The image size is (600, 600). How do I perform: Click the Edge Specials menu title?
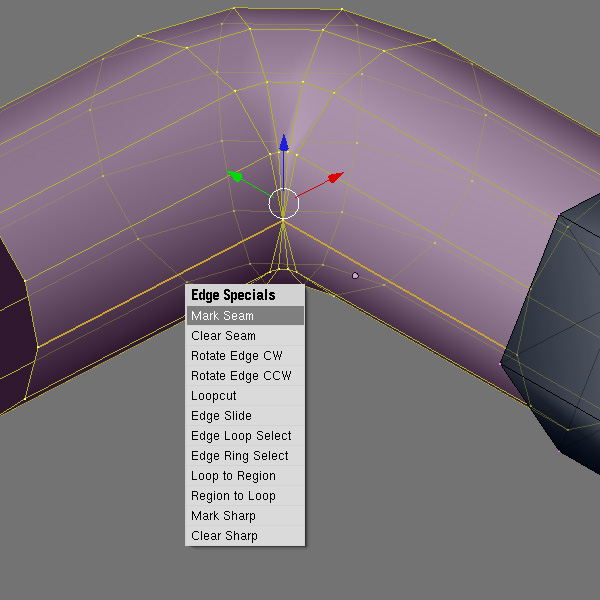tap(245, 296)
